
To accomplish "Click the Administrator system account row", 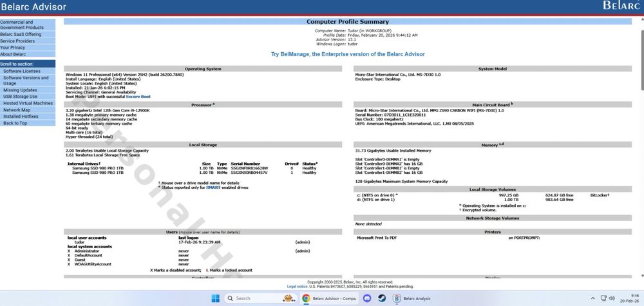I will pyautogui.click(x=189, y=251).
